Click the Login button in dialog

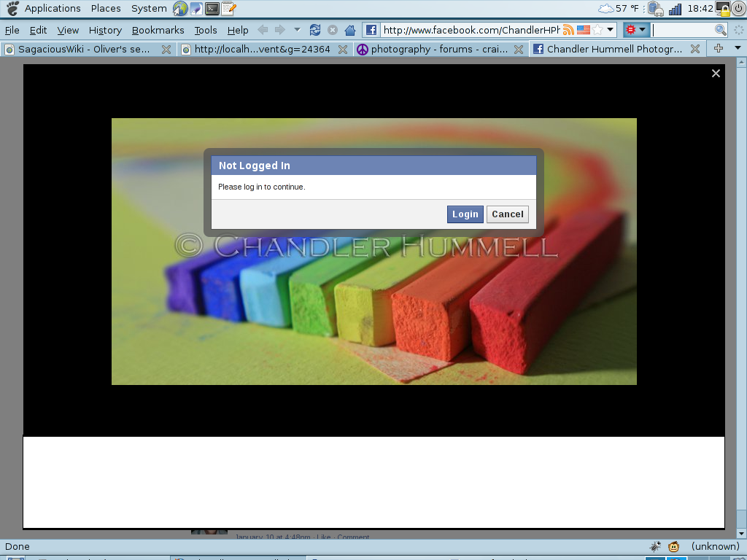pyautogui.click(x=465, y=214)
